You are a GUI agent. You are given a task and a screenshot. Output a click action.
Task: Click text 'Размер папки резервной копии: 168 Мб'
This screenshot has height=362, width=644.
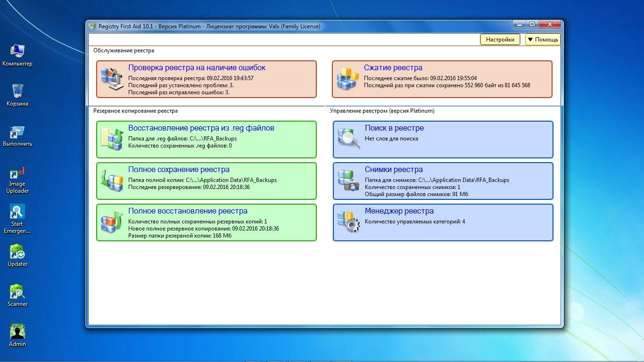(180, 236)
